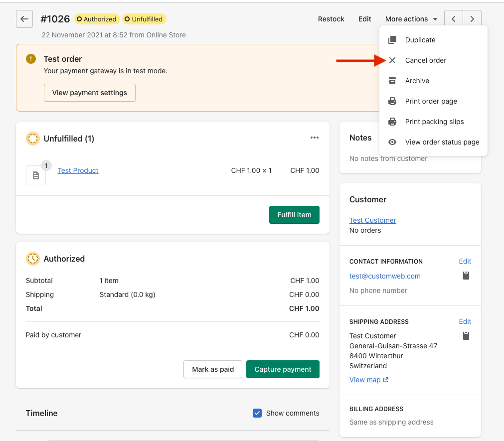Open the Unfulfilled card three-dot menu
This screenshot has width=504, height=441.
click(x=314, y=138)
